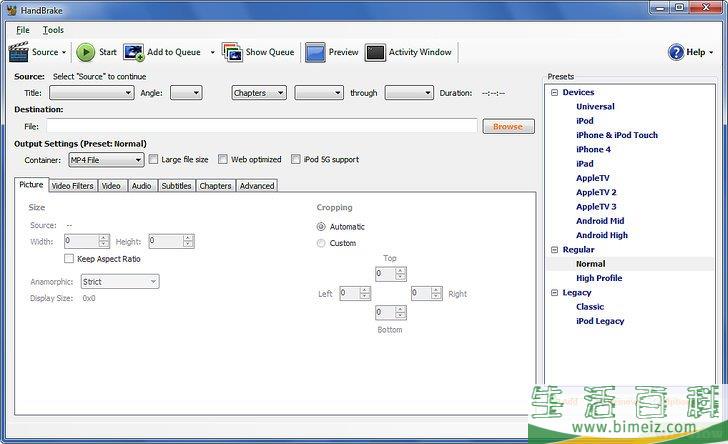Switch to the Subtitles tab
Viewport: 728px width, 444px height.
coord(176,186)
